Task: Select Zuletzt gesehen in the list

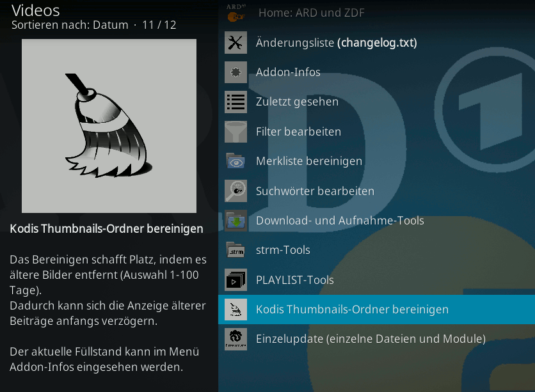Action: (x=377, y=102)
